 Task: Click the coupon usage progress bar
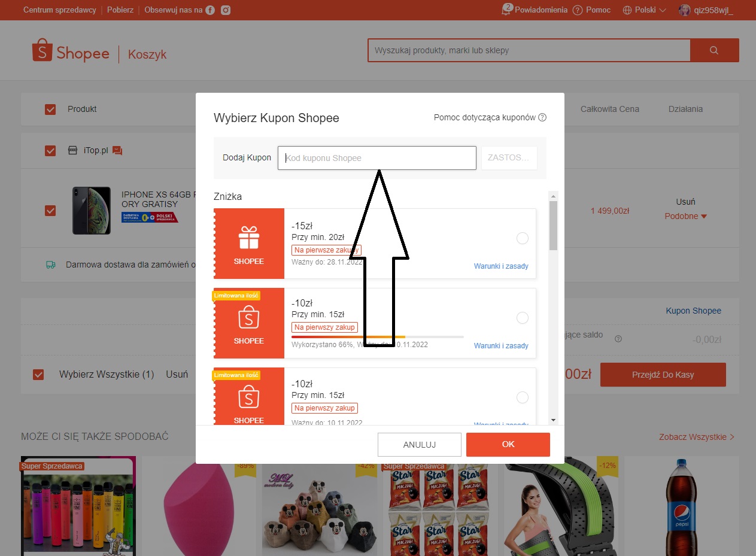(378, 337)
